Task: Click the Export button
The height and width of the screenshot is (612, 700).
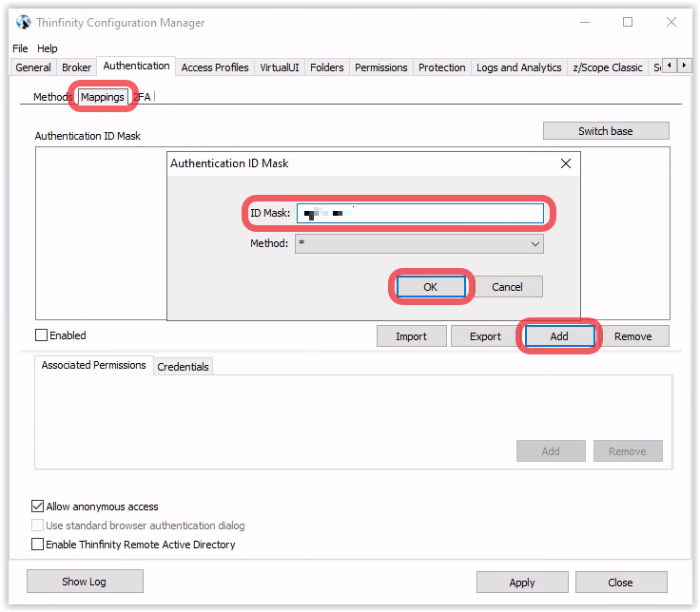Action: tap(485, 336)
